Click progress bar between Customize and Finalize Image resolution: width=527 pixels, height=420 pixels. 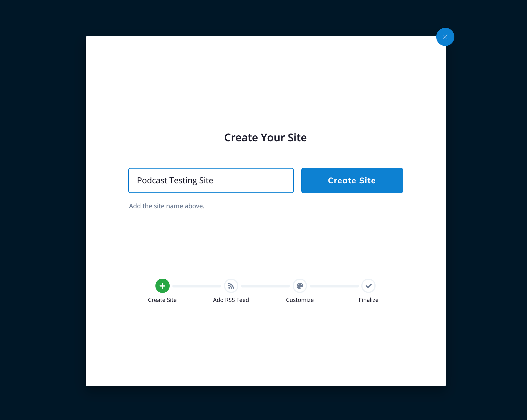[x=334, y=286]
